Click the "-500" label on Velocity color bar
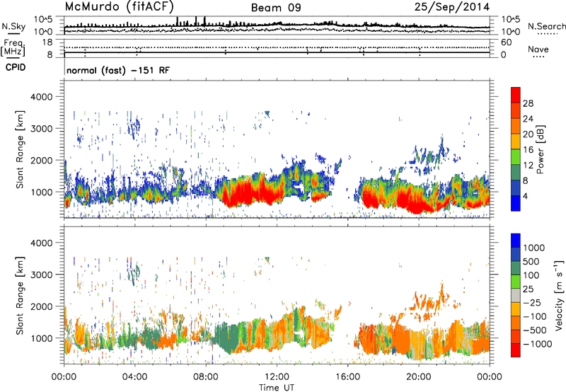Image resolution: width=566 pixels, height=392 pixels. point(535,330)
